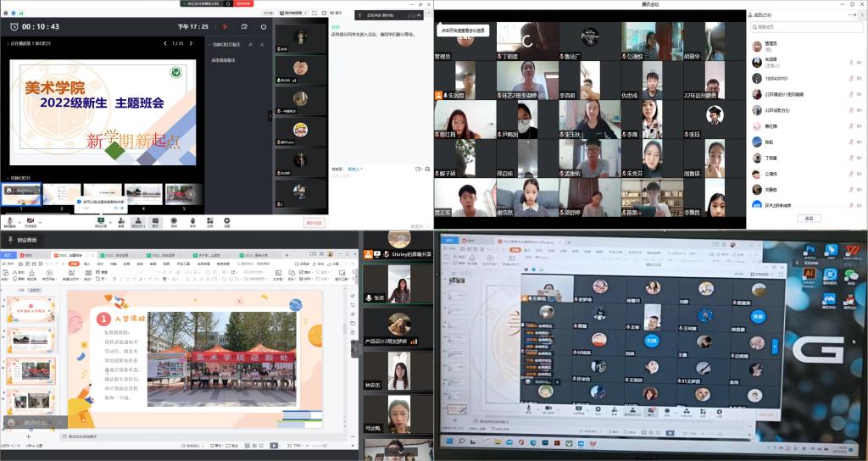Click the power icon to end the slideshow
868x461 pixels.
point(264,26)
